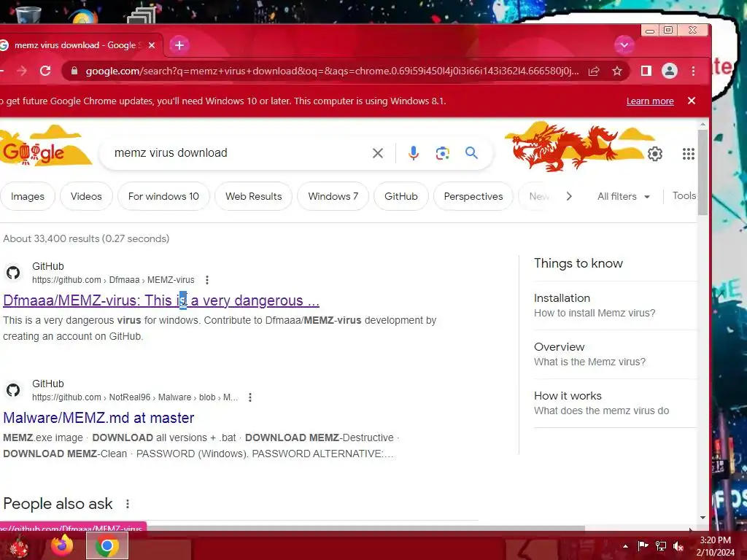Open Firefox from the taskbar
Screen dimensions: 747x560
[63, 545]
